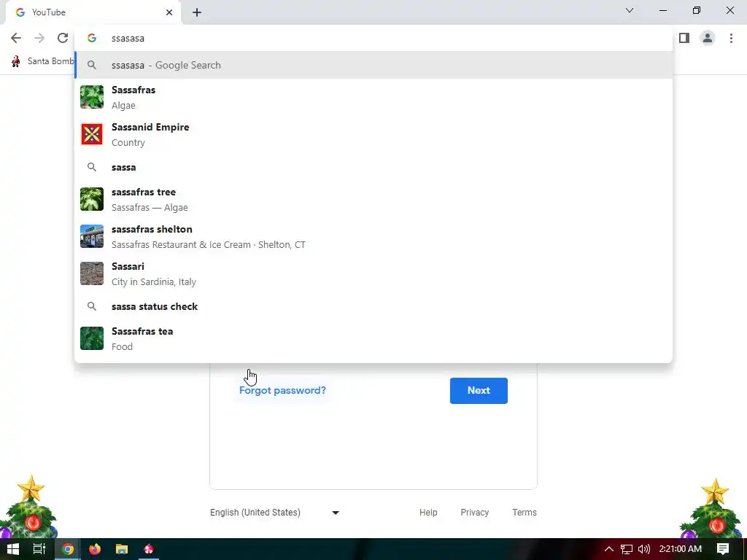Pick the sassa search suggestion
Viewport: 747px width, 560px height.
pos(373,167)
